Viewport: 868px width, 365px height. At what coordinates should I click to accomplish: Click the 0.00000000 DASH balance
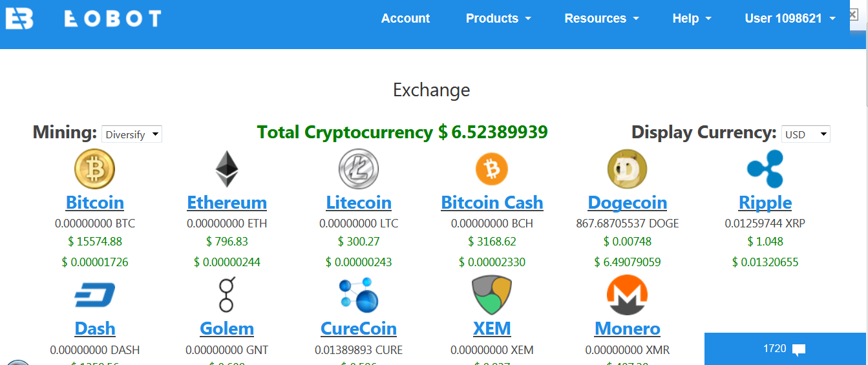(95, 350)
